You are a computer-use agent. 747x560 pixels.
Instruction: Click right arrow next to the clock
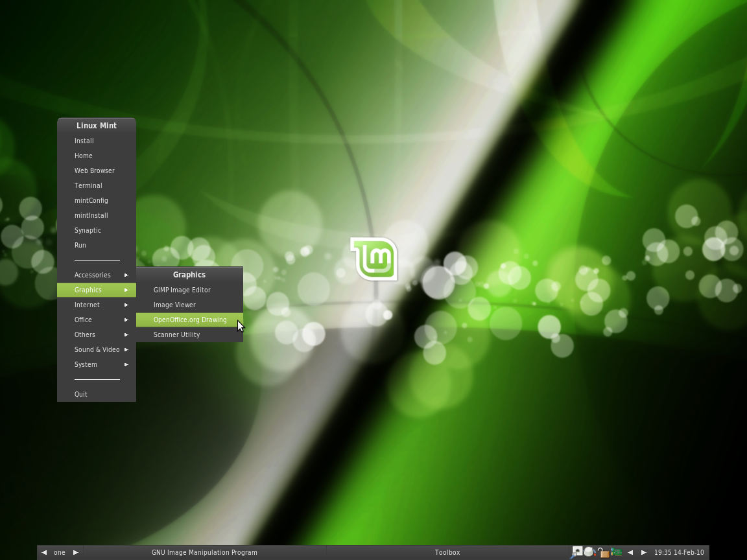tap(644, 552)
